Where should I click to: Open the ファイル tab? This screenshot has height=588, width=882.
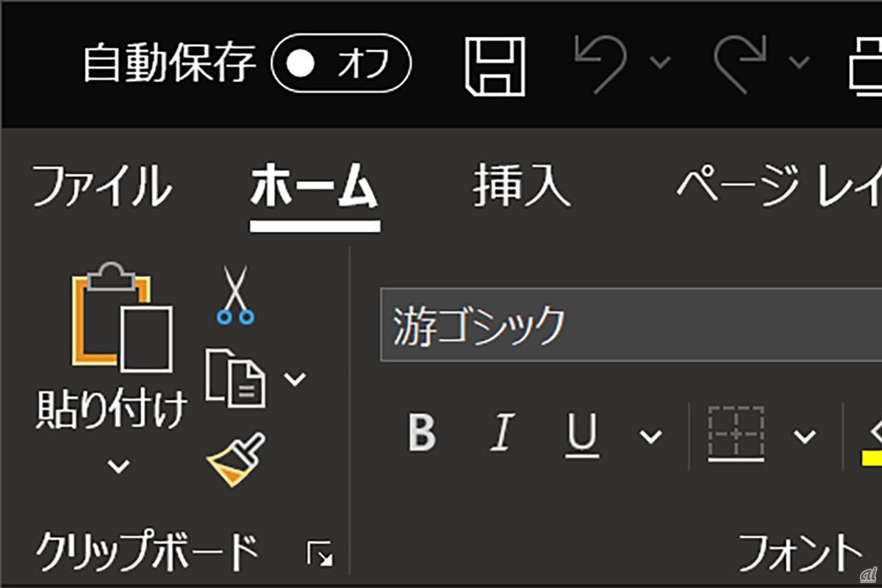pos(101,187)
